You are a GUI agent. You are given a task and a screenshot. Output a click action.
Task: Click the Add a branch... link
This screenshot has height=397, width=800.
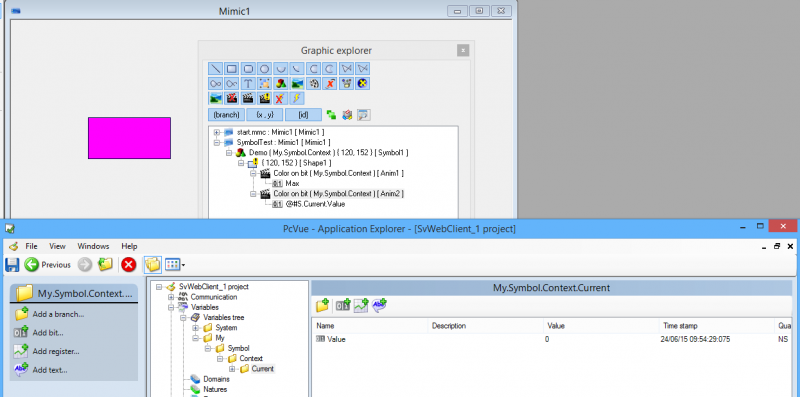tap(58, 314)
